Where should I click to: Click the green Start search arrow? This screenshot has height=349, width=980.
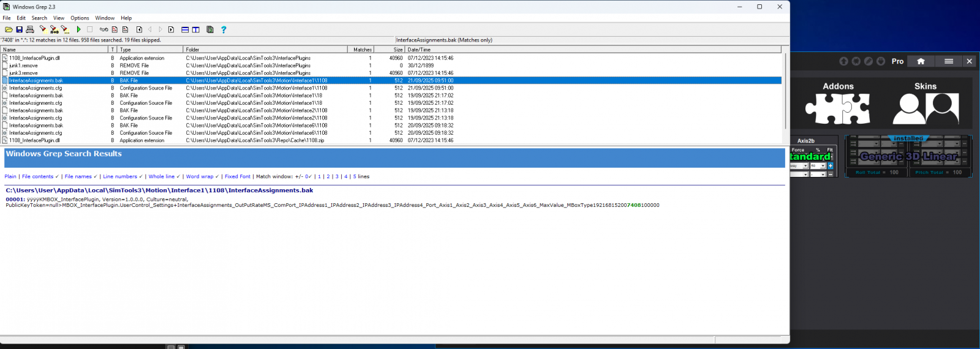78,29
